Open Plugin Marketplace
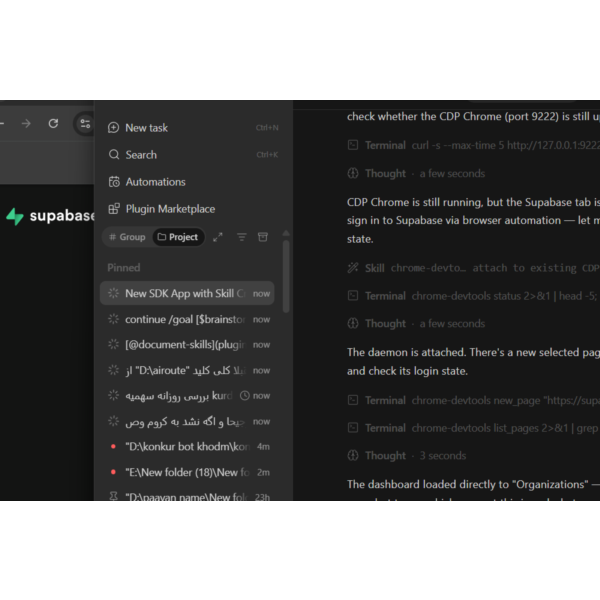 pos(193,209)
